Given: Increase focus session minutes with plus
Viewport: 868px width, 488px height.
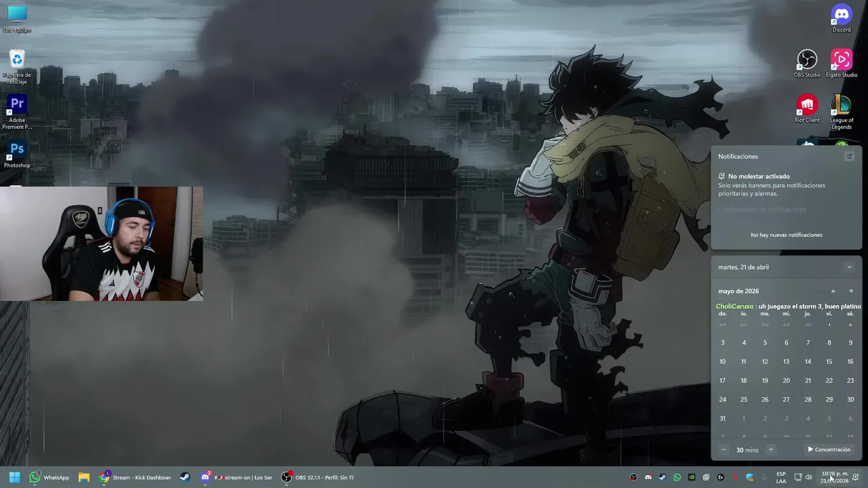Looking at the screenshot, I should pyautogui.click(x=770, y=450).
